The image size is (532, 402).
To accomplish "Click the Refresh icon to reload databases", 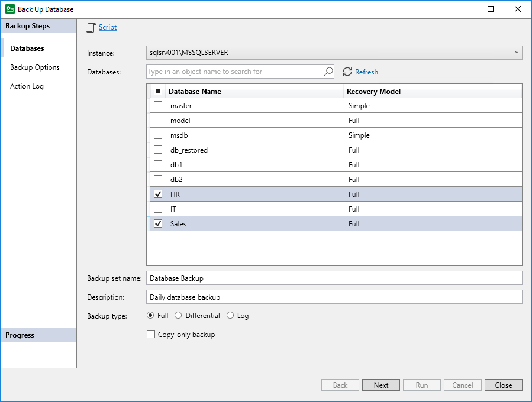I will pos(348,72).
